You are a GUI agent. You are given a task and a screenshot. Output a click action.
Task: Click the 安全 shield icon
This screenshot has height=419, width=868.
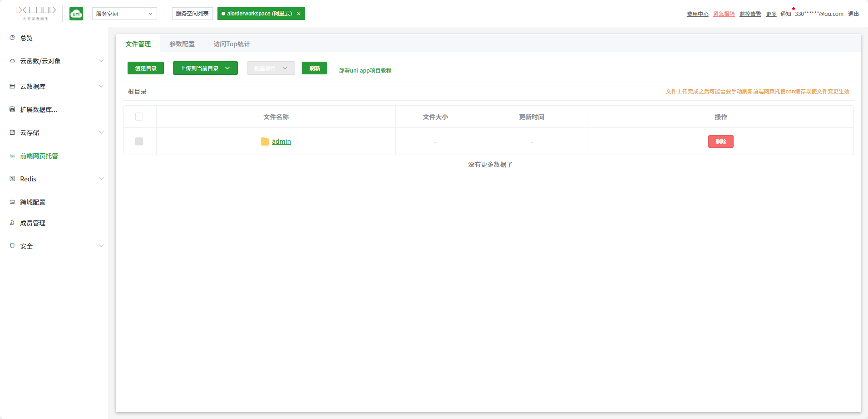point(12,246)
